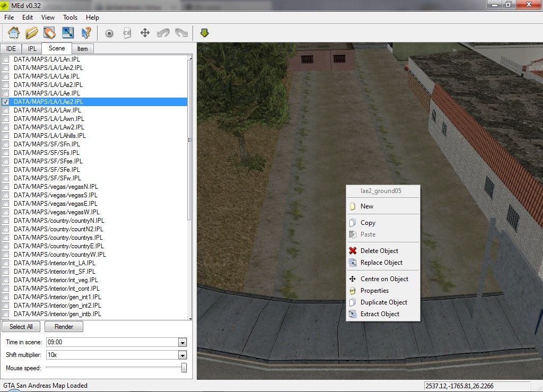Select the DATA/MAPS/country/countryE.IPL row
Screen dimensions: 543x392
point(94,246)
